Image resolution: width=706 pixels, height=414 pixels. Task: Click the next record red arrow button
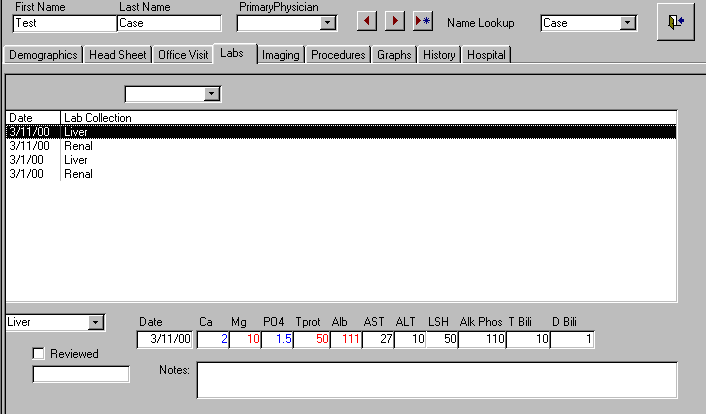[395, 22]
